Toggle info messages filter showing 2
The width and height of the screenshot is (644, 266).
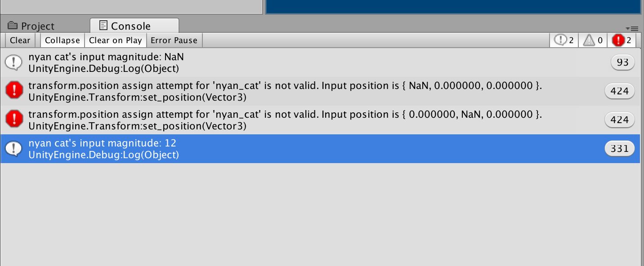tap(564, 40)
